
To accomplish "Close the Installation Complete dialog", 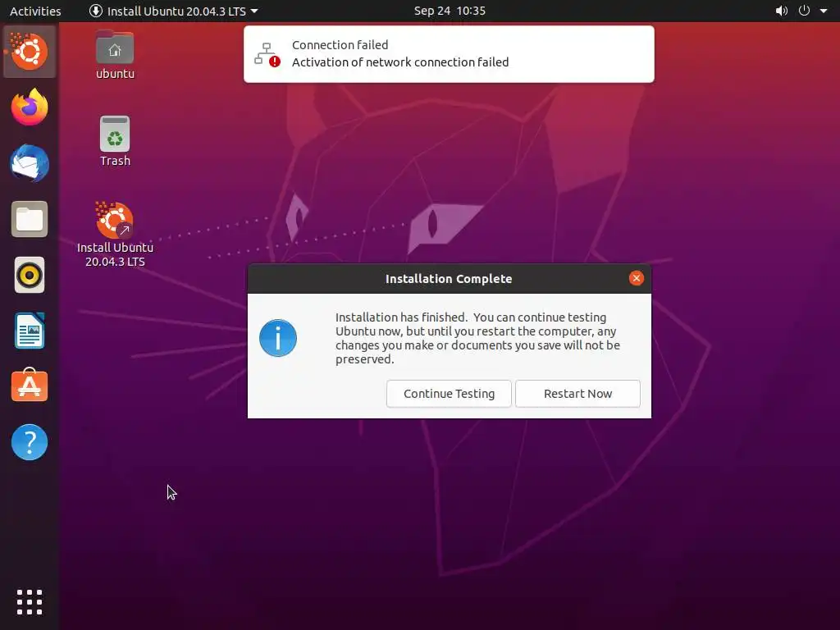I will (636, 278).
